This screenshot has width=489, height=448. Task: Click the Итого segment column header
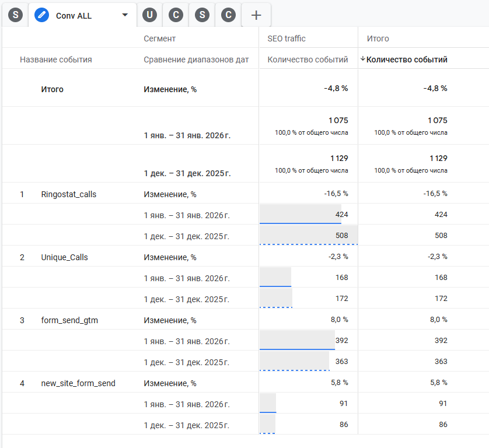pyautogui.click(x=378, y=38)
